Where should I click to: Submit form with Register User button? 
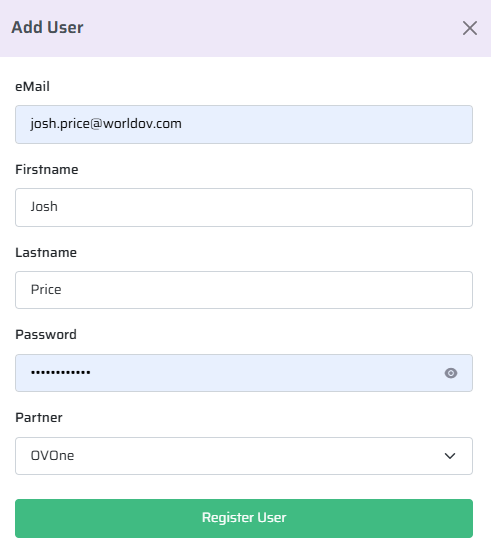(x=244, y=518)
